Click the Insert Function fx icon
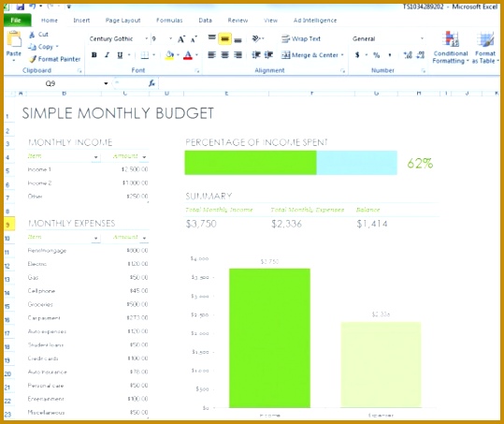Image resolution: width=504 pixels, height=424 pixels. pyautogui.click(x=151, y=83)
